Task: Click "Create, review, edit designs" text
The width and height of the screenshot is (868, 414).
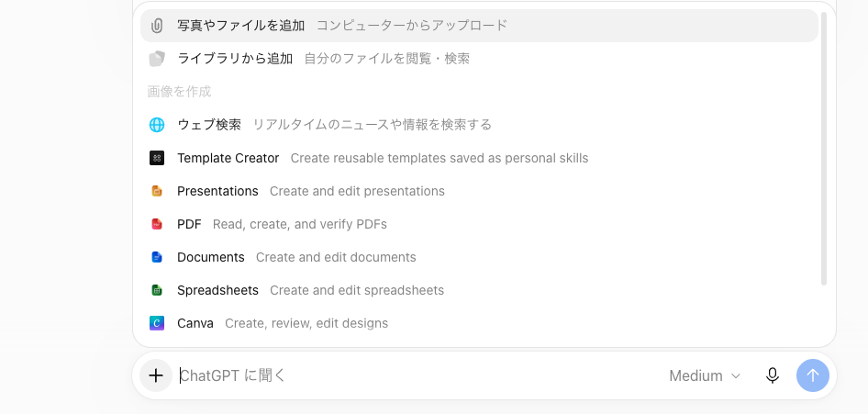Action: tap(306, 323)
